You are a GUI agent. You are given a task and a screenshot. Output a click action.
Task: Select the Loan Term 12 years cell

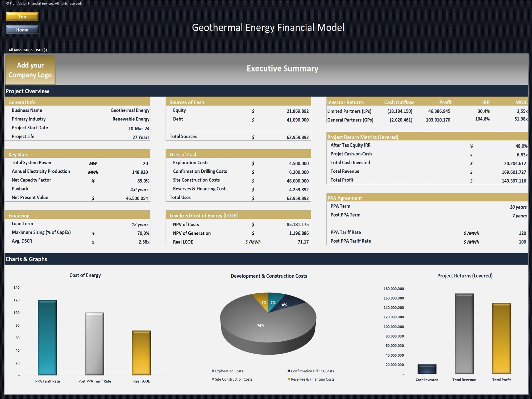click(140, 225)
